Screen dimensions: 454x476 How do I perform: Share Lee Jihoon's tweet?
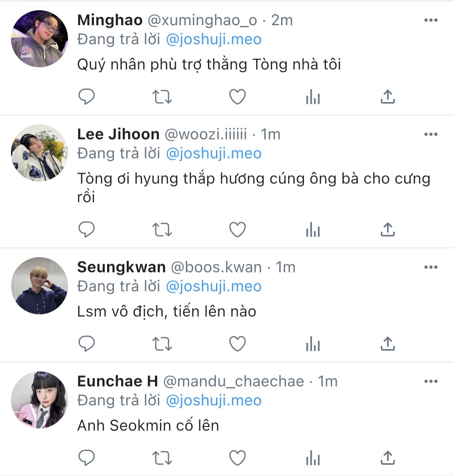pos(388,230)
